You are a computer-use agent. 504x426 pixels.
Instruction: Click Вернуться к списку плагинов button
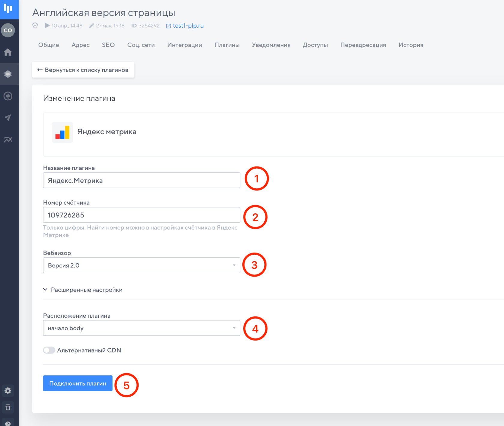pyautogui.click(x=83, y=70)
